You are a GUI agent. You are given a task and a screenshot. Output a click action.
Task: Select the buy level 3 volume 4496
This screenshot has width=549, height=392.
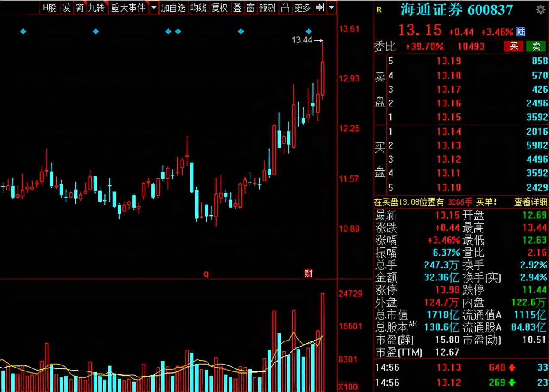pyautogui.click(x=537, y=159)
